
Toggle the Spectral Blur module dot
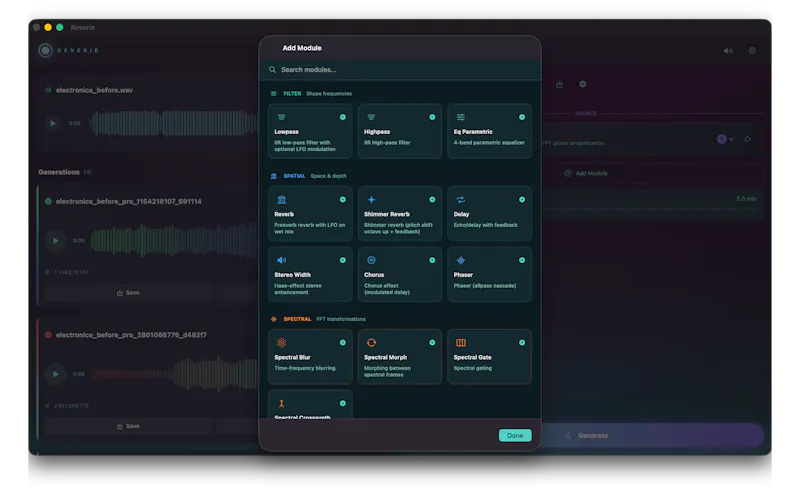click(343, 342)
